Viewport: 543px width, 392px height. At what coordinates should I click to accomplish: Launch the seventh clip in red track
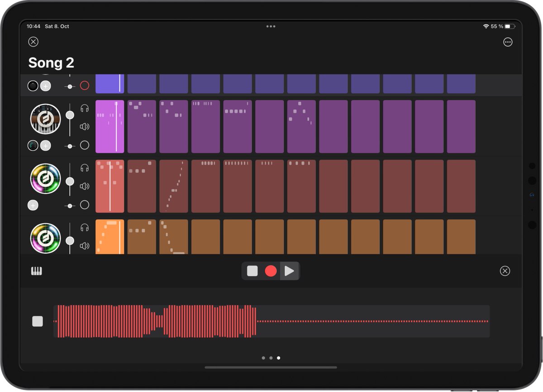pyautogui.click(x=301, y=186)
